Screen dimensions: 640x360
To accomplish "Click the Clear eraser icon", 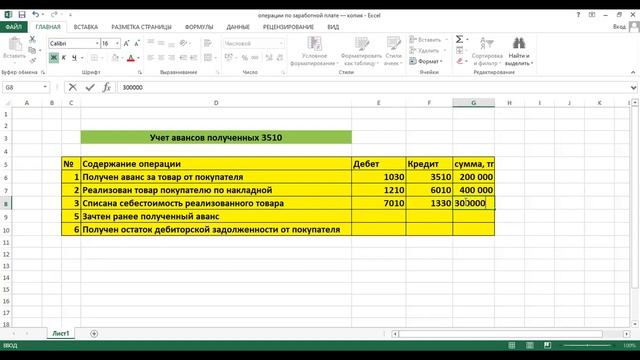I will (x=459, y=61).
